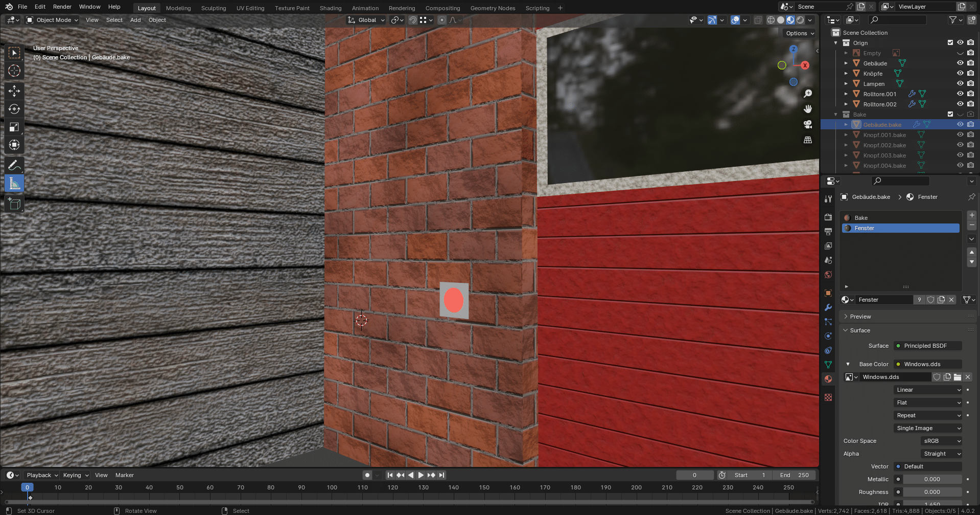
Task: Open the Color Space sRGB dropdown
Action: 942,441
